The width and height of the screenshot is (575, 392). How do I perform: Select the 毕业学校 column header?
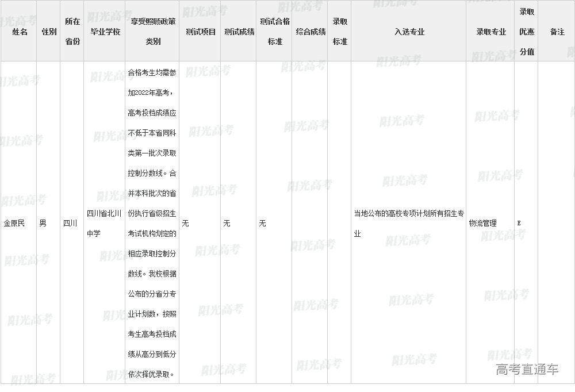105,32
